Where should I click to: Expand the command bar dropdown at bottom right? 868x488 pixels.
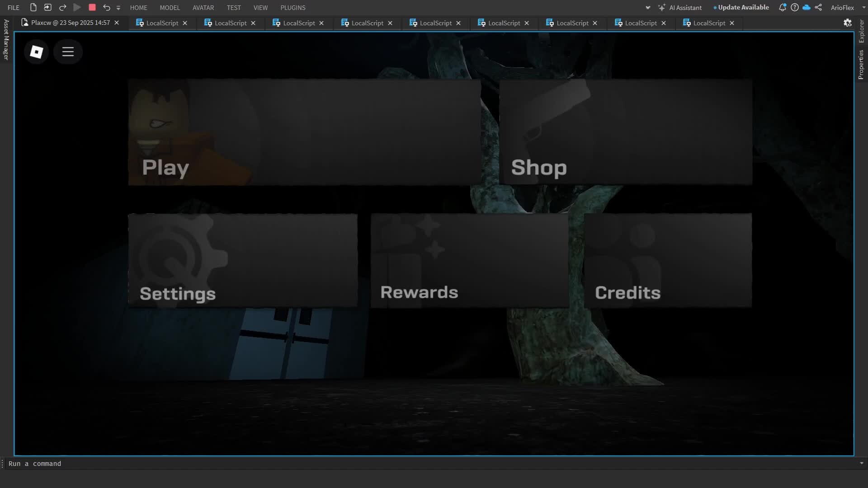pos(861,464)
